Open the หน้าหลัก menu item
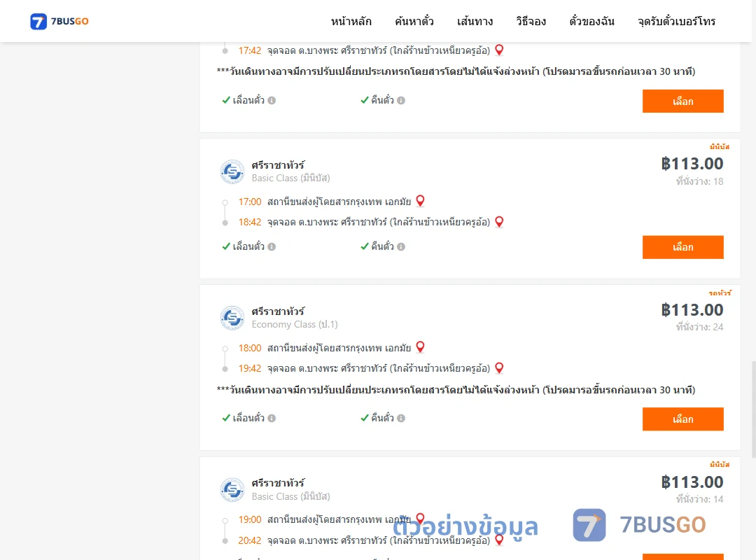 coord(351,21)
